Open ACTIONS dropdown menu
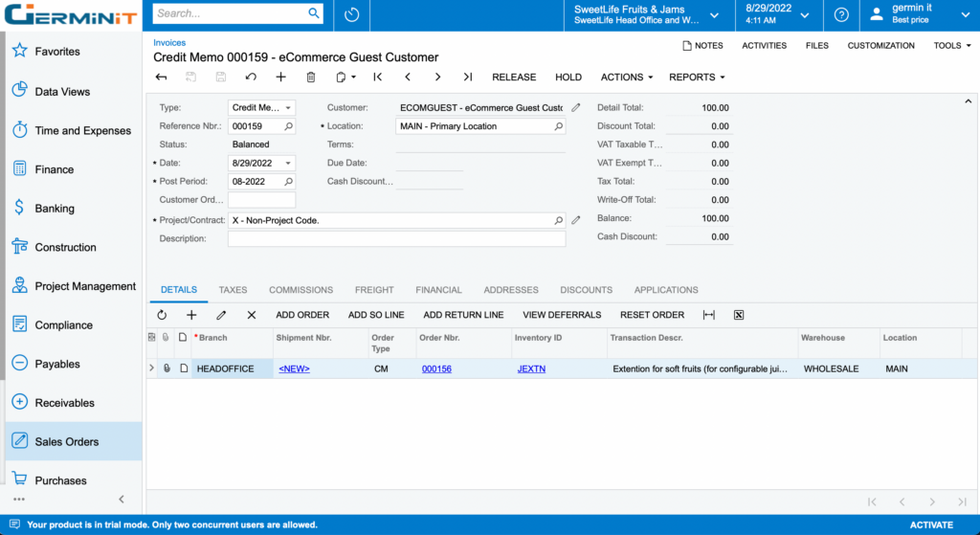Image resolution: width=980 pixels, height=535 pixels. (626, 77)
